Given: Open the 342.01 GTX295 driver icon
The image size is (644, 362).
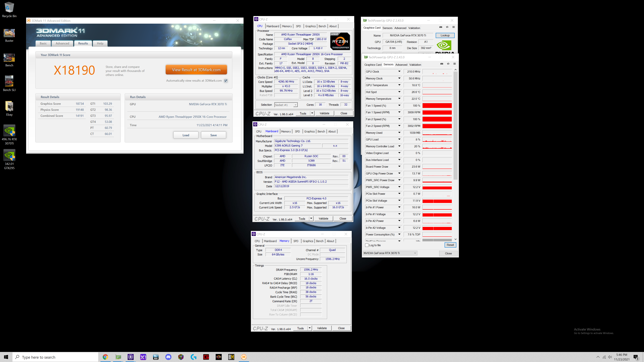Looking at the screenshot, I should (9, 159).
